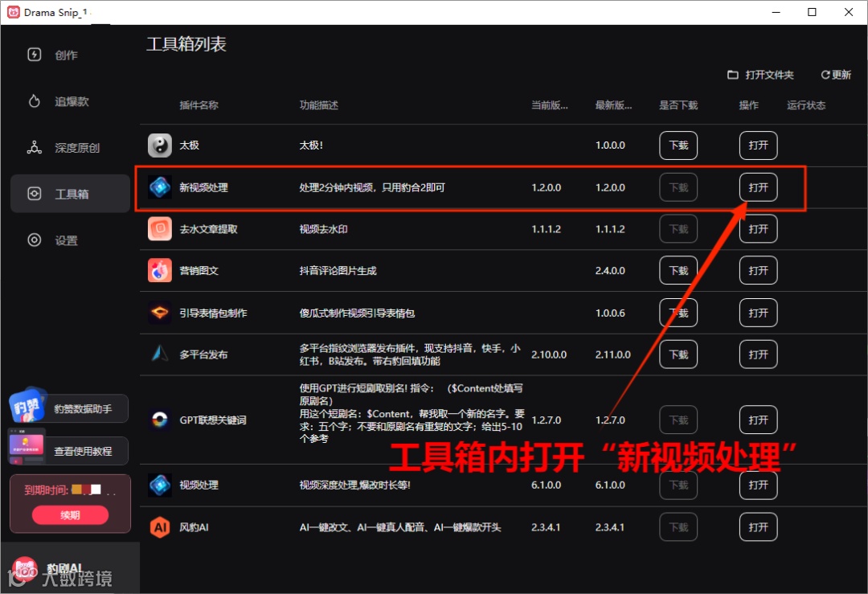Download the 营销图文 plugin
Viewport: 868px width, 594px height.
[678, 270]
